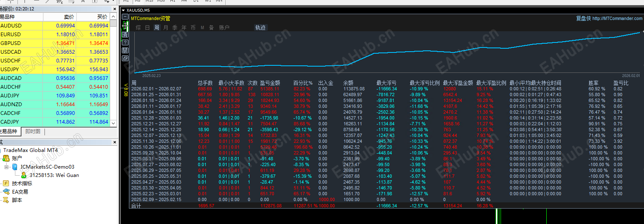Click the user icon beside 31258153: Wei Guan

24,175
